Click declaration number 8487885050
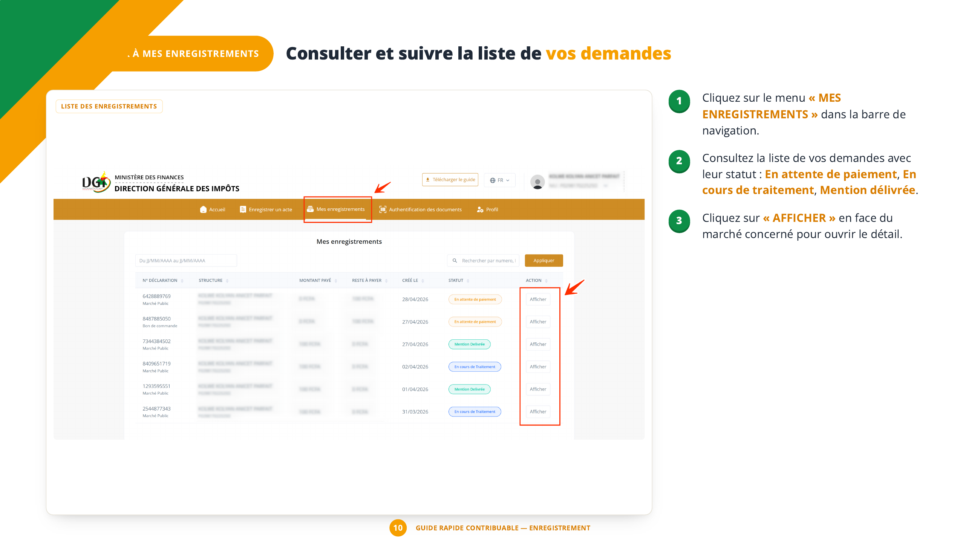The image size is (980, 551). coord(156,319)
